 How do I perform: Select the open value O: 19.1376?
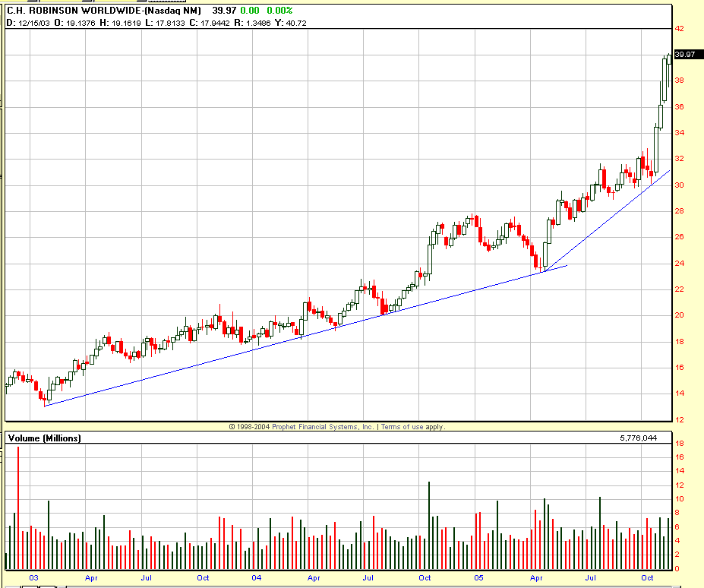[74, 23]
